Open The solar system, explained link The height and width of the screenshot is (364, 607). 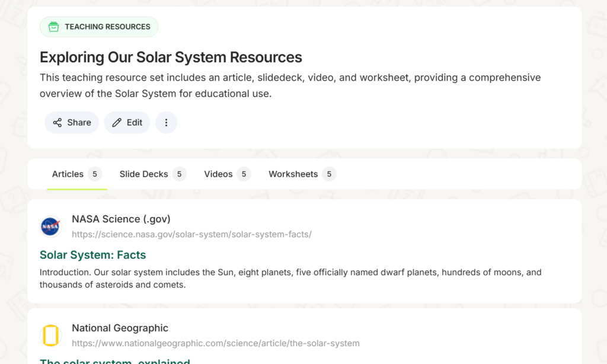click(114, 360)
